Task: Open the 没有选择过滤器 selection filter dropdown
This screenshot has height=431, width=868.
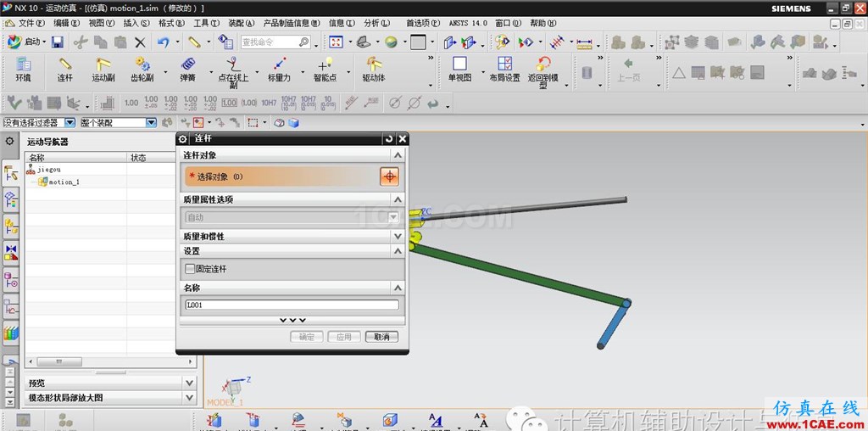Action: [x=70, y=123]
